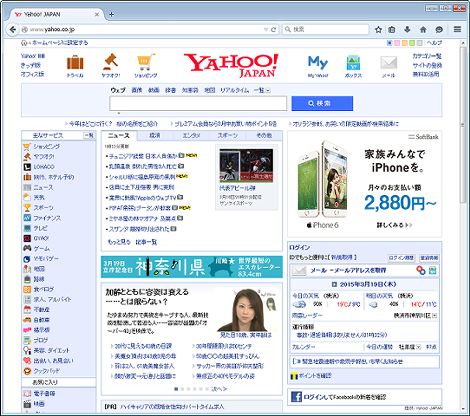Open the URL bar history dropdown arrow
470x416 pixels.
click(266, 30)
